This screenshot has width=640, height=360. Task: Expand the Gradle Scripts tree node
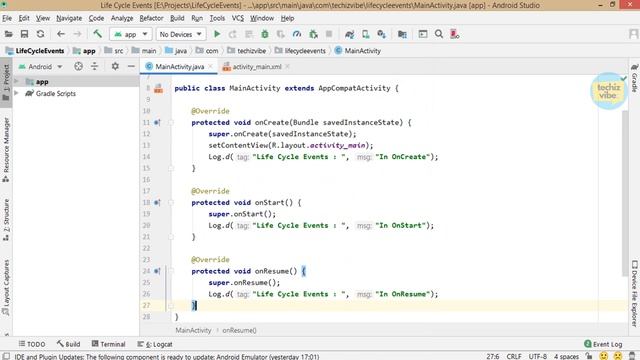[x=16, y=93]
